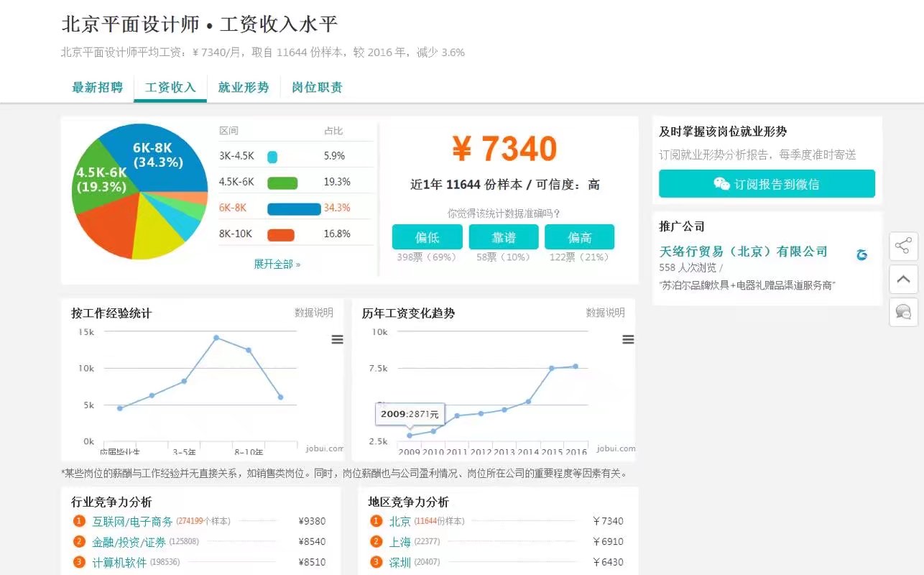Click the 行业竞争力分析 section heading
Screen dimensions: 924x575
(x=111, y=502)
